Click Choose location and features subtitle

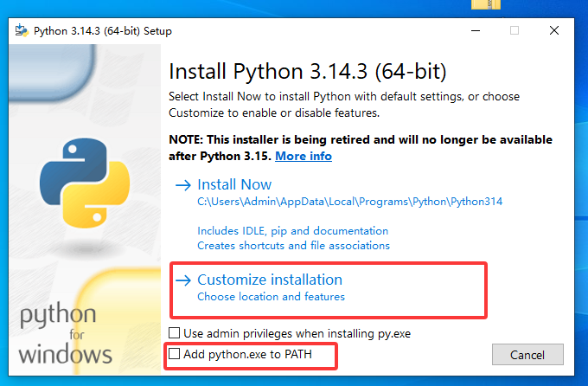tap(271, 297)
